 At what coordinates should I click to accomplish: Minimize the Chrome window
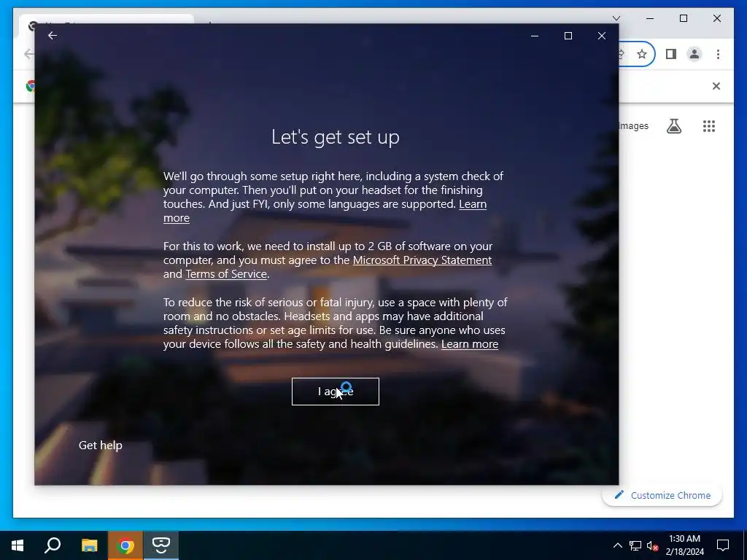tap(650, 18)
